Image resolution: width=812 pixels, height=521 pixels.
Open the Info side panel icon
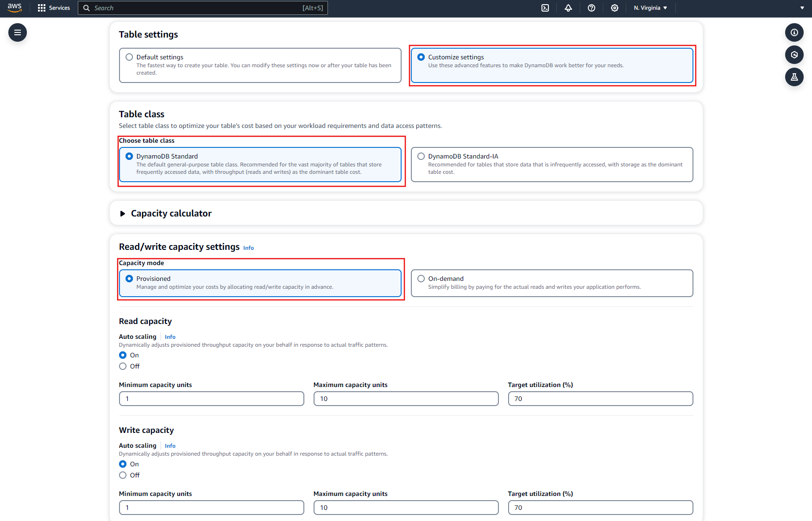tap(794, 32)
